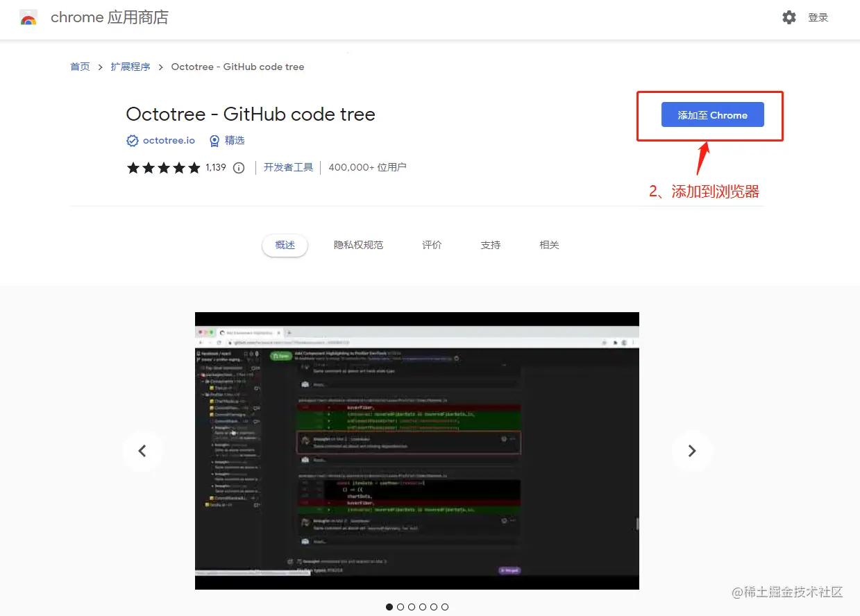The image size is (860, 616).
Task: Click the verified publisher badge icon
Action: [x=133, y=141]
